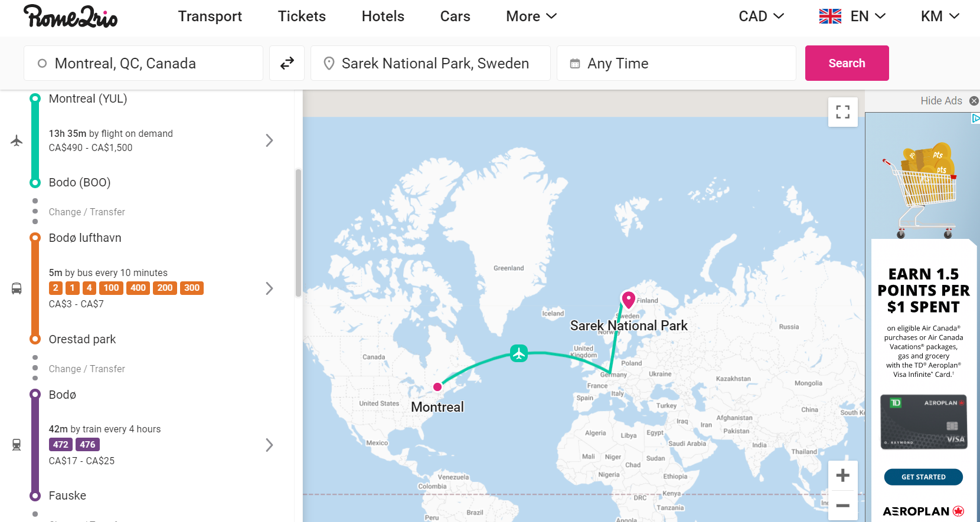Open the EN language dropdown
The height and width of the screenshot is (522, 980).
852,17
